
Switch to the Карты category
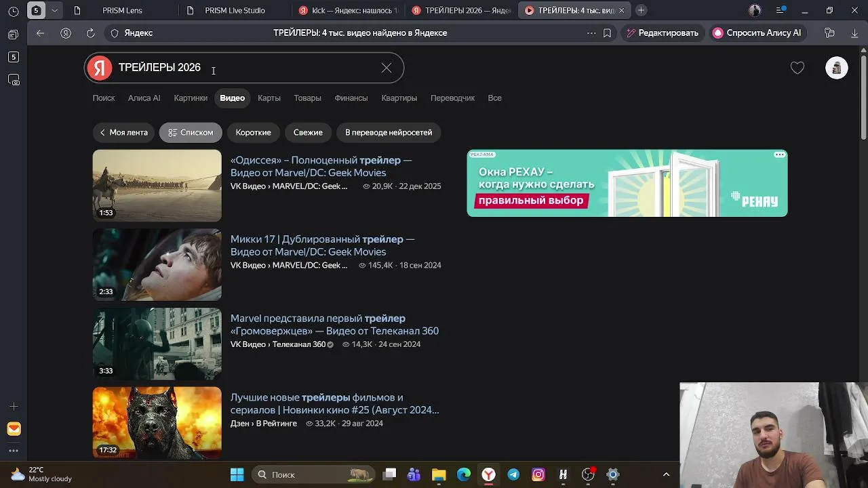(269, 98)
